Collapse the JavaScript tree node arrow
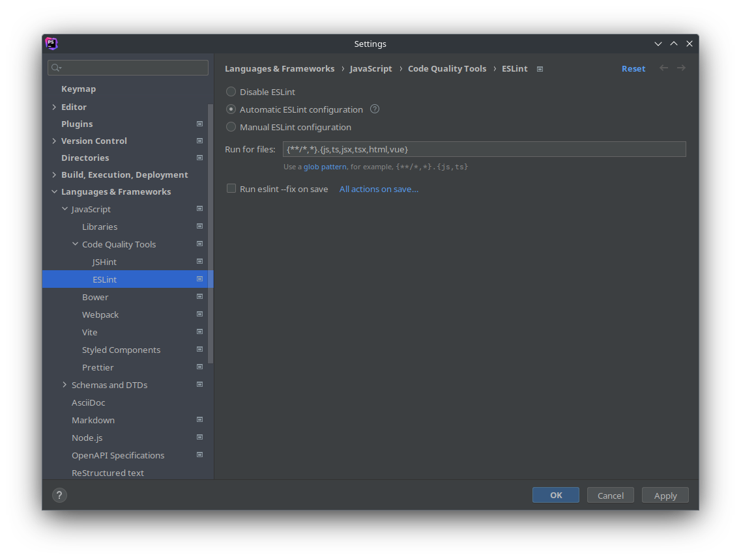 click(x=65, y=209)
